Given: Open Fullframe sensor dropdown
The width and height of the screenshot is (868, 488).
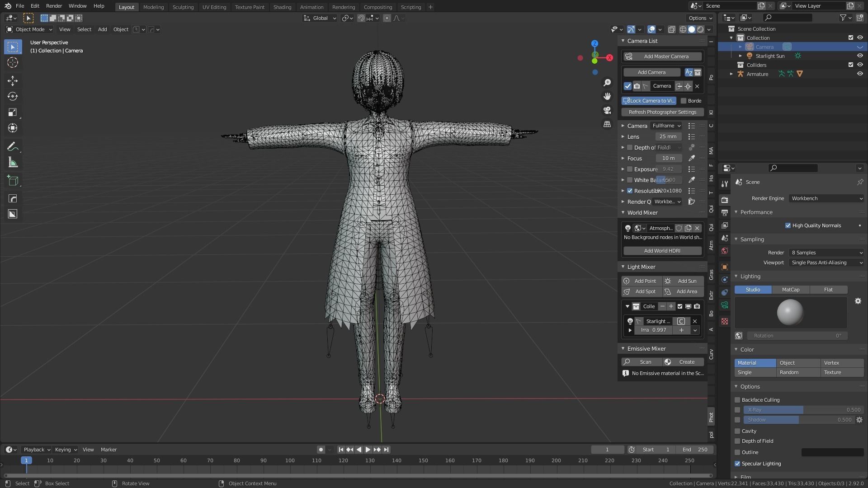Looking at the screenshot, I should pyautogui.click(x=666, y=126).
